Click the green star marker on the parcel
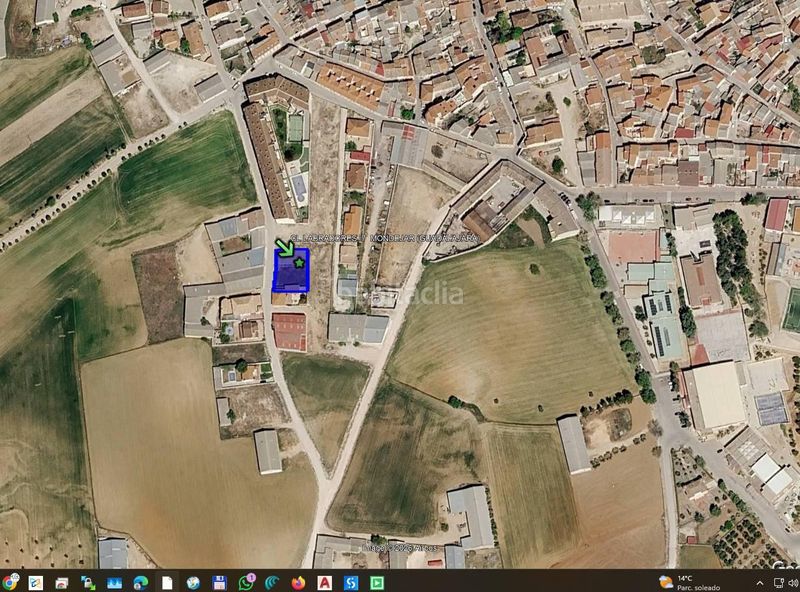This screenshot has width=800, height=592. point(299,263)
